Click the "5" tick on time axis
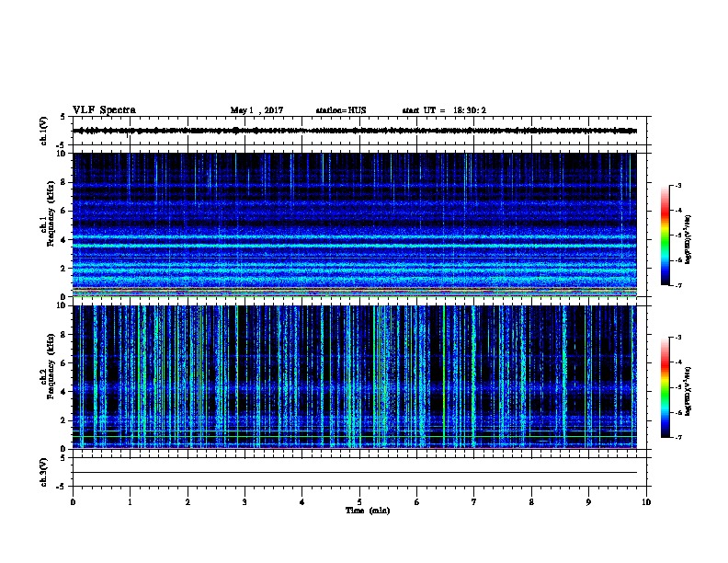728x563 pixels. pos(359,502)
